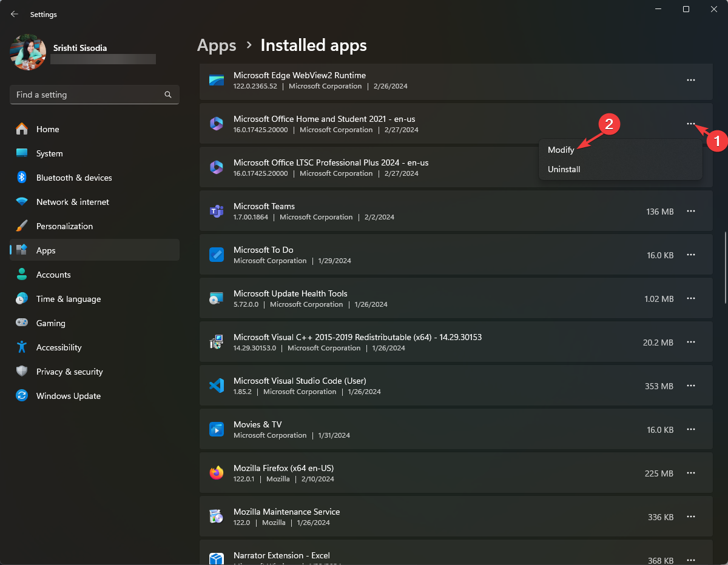Open Gaming settings
This screenshot has width=728, height=565.
(x=95, y=323)
